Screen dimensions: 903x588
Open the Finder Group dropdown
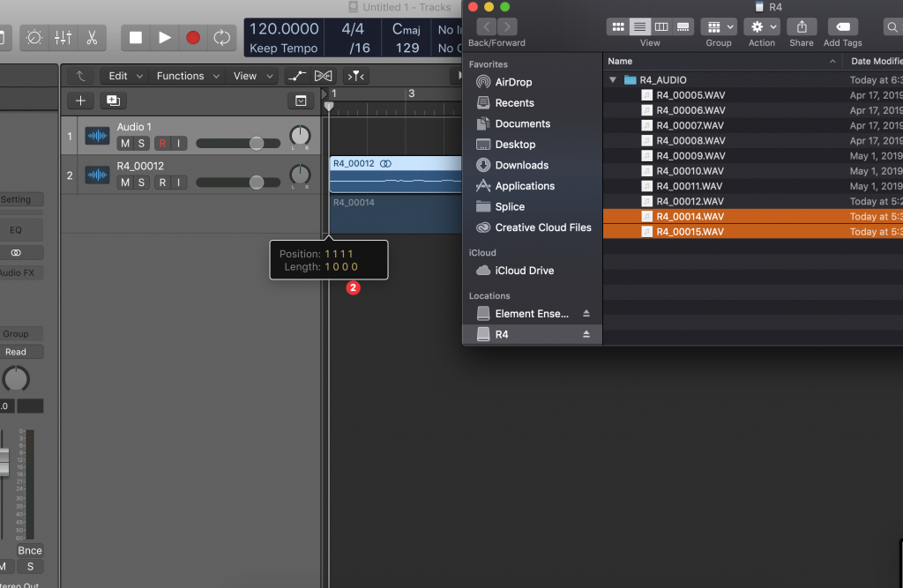click(x=719, y=27)
